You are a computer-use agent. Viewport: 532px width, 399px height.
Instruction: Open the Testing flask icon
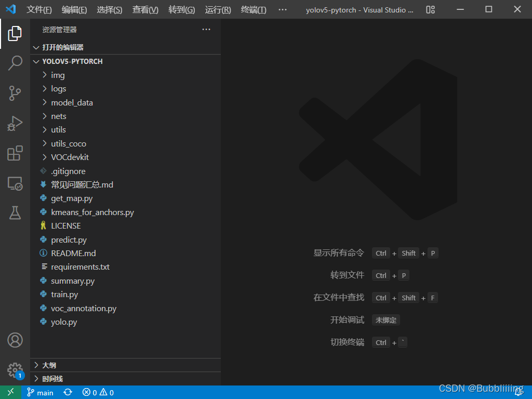tap(15, 212)
